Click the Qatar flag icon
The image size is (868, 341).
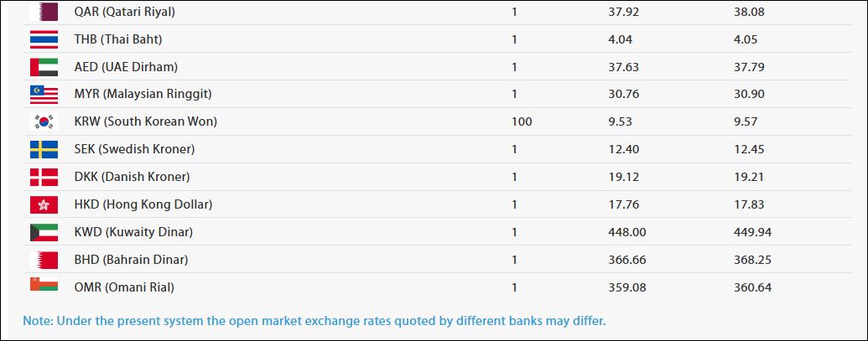(x=44, y=12)
